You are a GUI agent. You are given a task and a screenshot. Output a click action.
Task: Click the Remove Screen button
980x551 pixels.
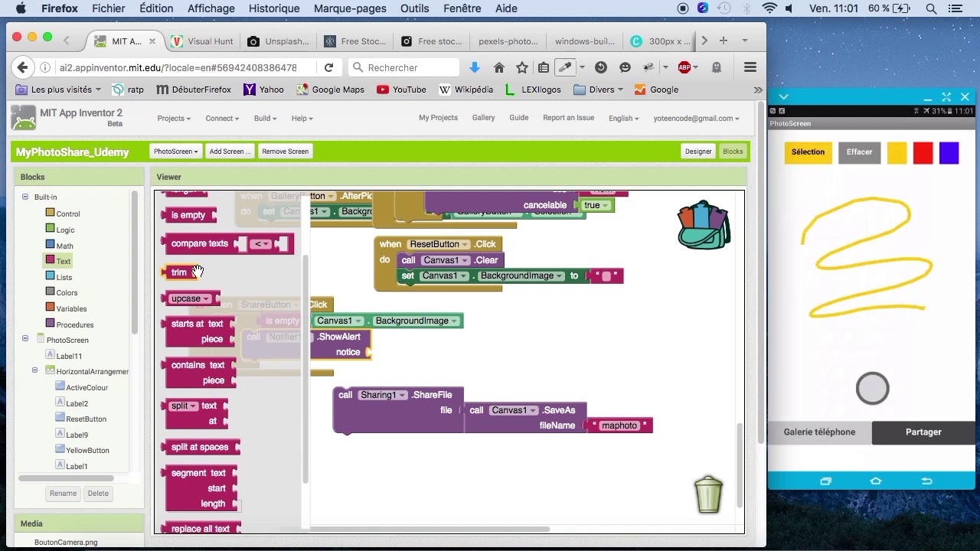(286, 152)
